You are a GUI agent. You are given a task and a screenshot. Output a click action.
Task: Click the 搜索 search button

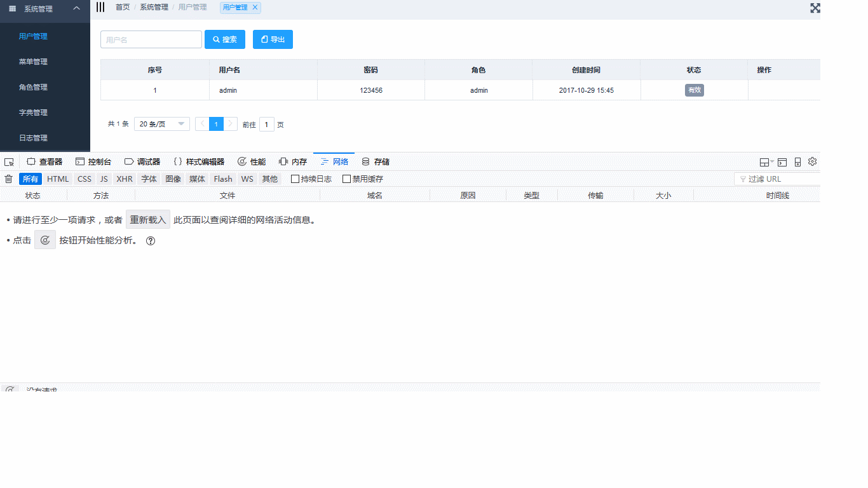point(225,39)
